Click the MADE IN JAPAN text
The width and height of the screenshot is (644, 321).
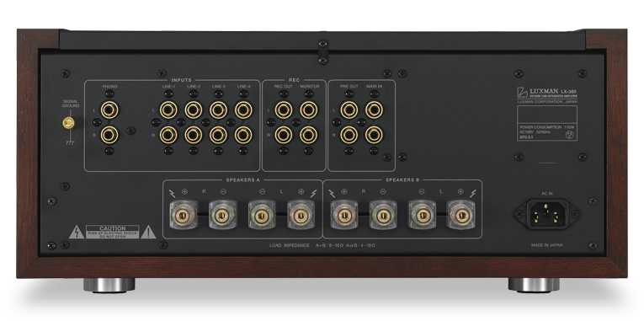pos(547,245)
